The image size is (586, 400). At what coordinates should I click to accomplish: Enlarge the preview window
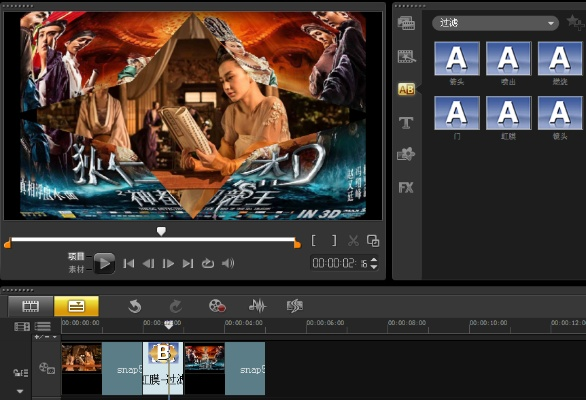pos(373,241)
